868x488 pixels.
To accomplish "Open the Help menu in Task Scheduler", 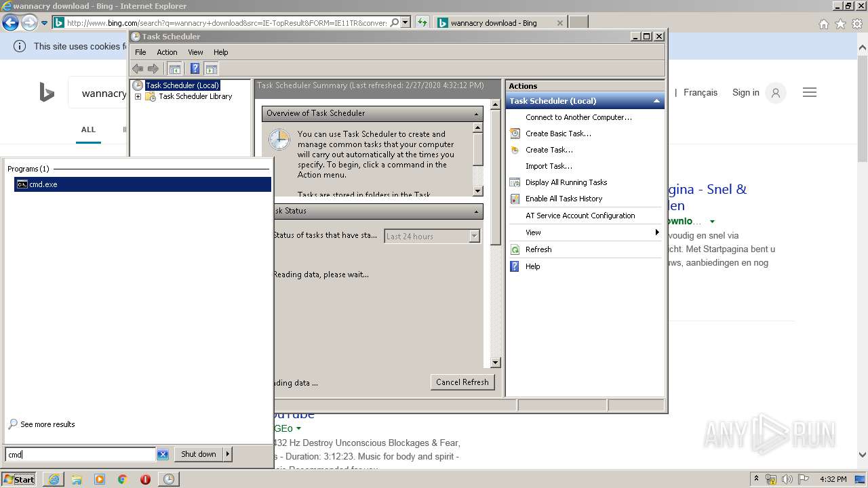I will click(x=221, y=52).
